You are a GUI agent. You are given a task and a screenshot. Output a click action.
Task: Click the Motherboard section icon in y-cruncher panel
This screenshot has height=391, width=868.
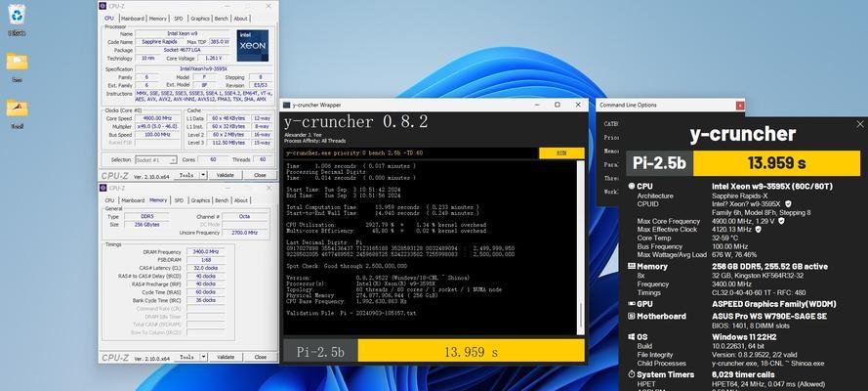coord(631,317)
